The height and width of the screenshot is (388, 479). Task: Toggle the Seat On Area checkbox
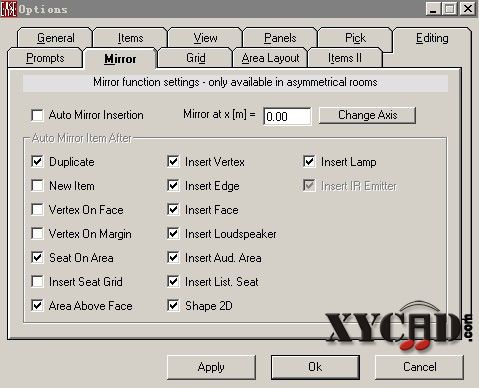[37, 258]
